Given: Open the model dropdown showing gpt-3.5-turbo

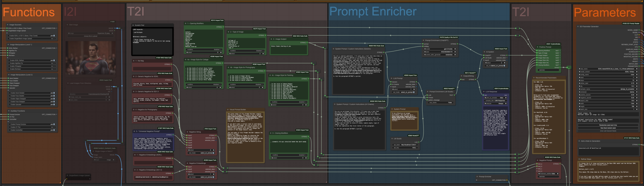Looking at the screenshot, I should point(440,49).
